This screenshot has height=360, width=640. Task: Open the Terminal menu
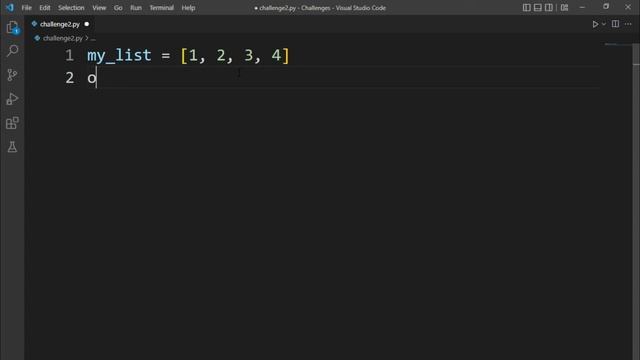pyautogui.click(x=162, y=8)
